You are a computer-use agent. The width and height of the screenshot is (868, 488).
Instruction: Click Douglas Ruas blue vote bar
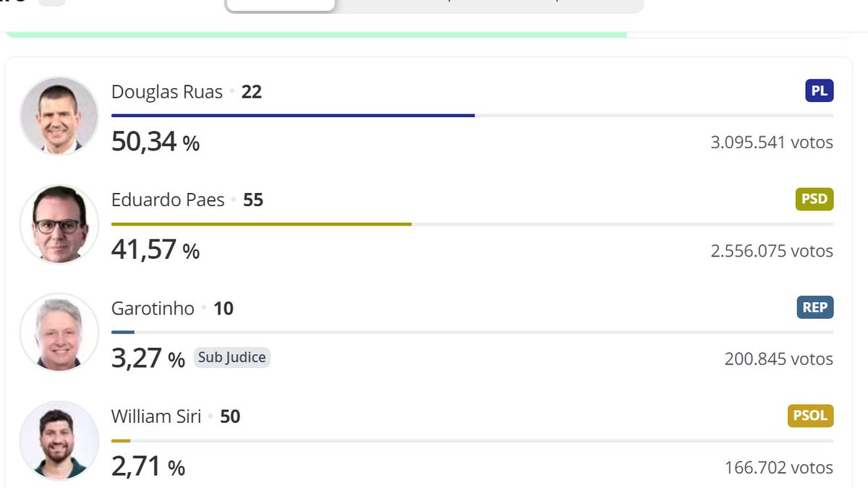(293, 115)
